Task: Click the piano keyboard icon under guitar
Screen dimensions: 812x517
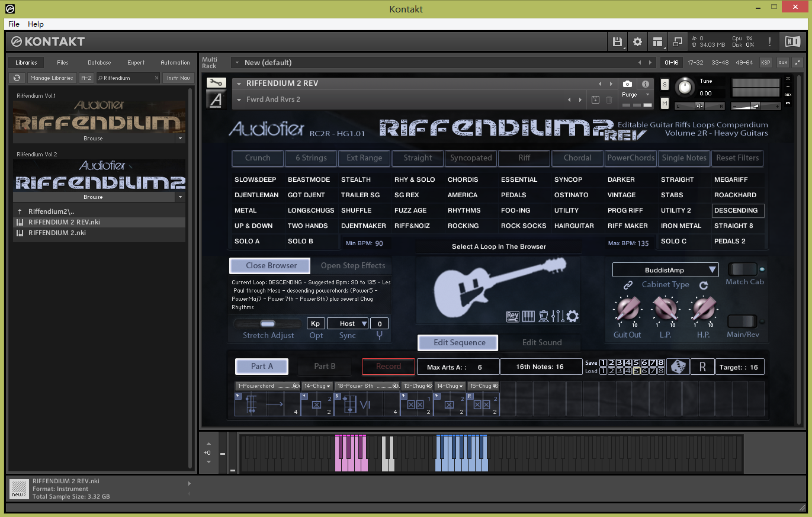Action: (x=528, y=316)
